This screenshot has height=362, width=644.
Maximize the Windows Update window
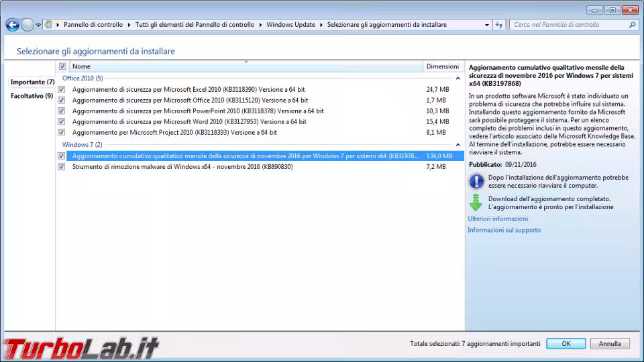pos(612,10)
